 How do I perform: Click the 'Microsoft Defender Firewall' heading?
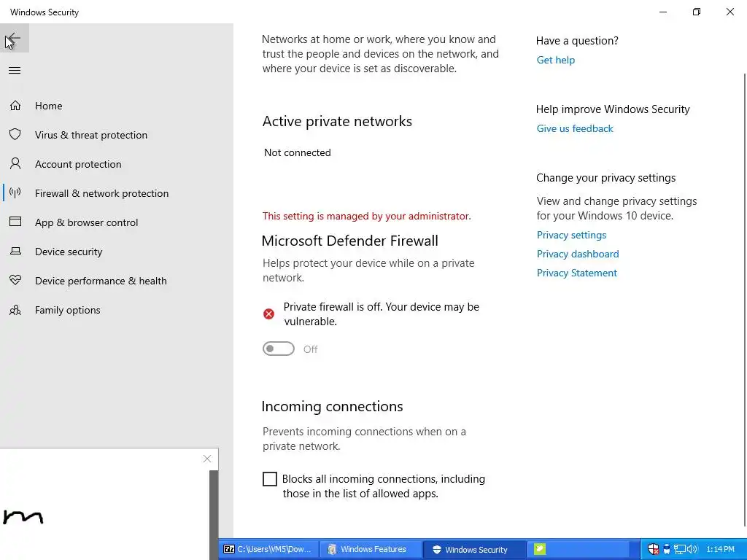tap(349, 241)
